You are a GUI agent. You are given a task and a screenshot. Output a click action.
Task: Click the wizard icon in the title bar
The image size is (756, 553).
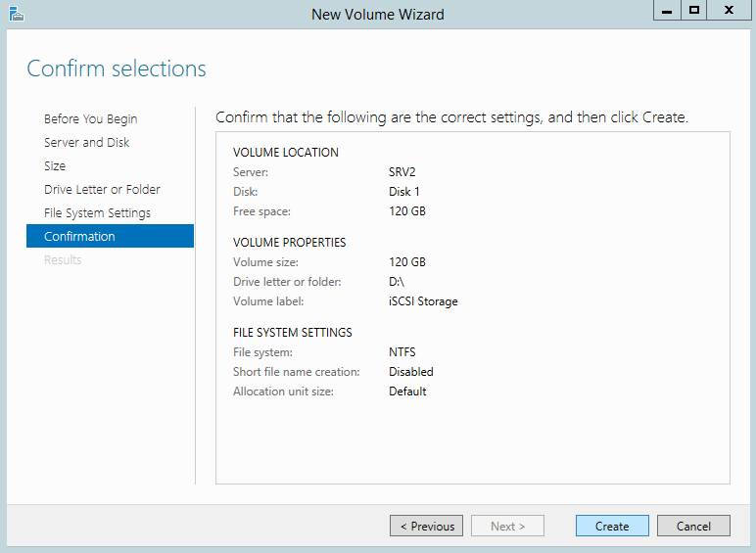tap(15, 14)
